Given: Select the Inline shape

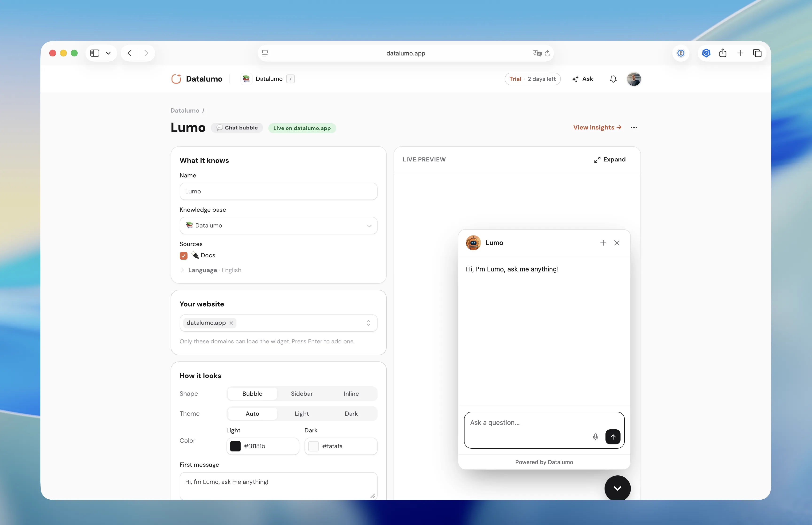Looking at the screenshot, I should click(351, 393).
